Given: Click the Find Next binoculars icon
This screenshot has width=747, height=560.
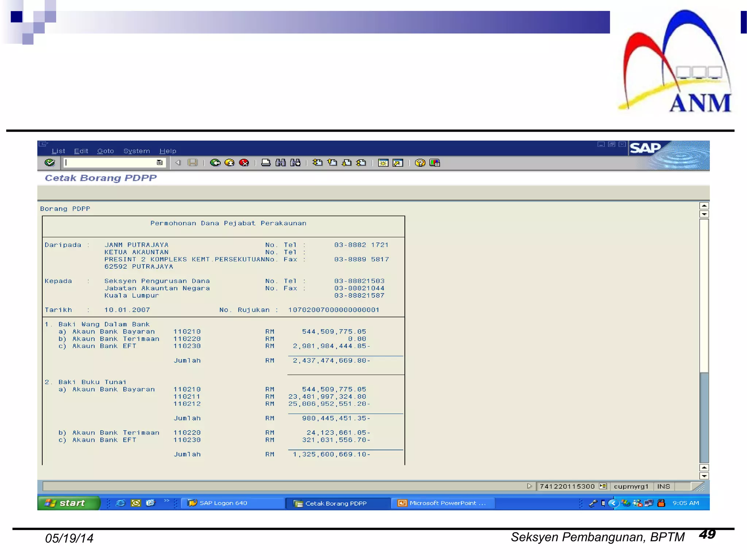Looking at the screenshot, I should pyautogui.click(x=295, y=163).
